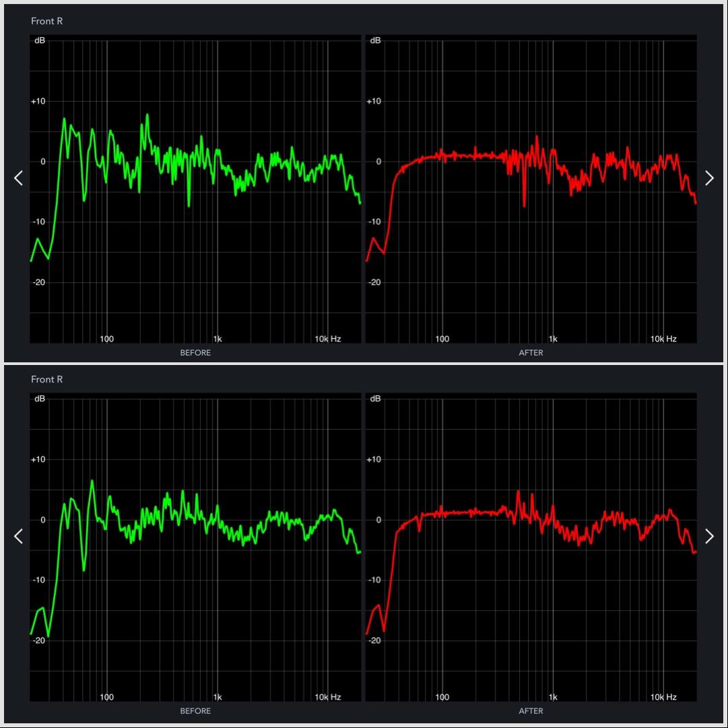728x728 pixels.
Task: Select bottom panel green BEFORE response graph
Action: [x=195, y=548]
